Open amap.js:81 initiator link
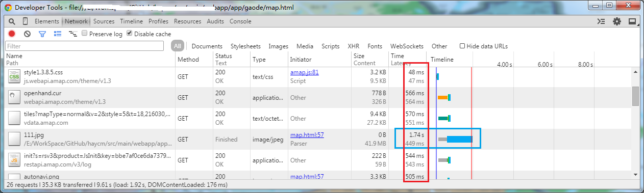Screen dimensions: 644x193 click(305, 72)
